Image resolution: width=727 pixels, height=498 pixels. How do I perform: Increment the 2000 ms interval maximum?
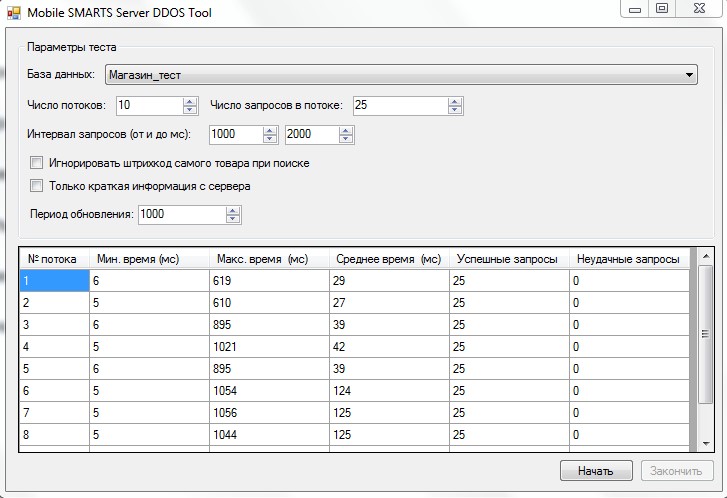coord(346,130)
